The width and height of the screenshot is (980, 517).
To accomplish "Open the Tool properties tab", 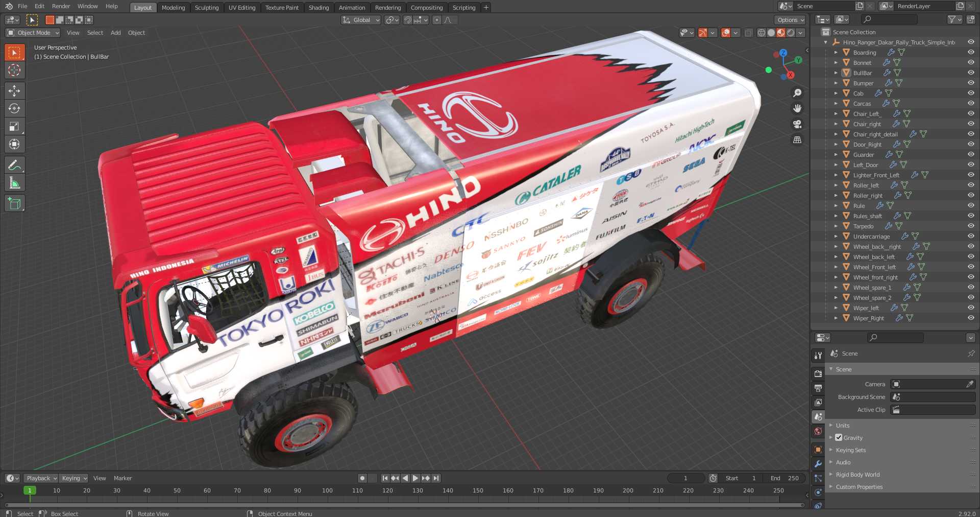I will click(x=818, y=355).
